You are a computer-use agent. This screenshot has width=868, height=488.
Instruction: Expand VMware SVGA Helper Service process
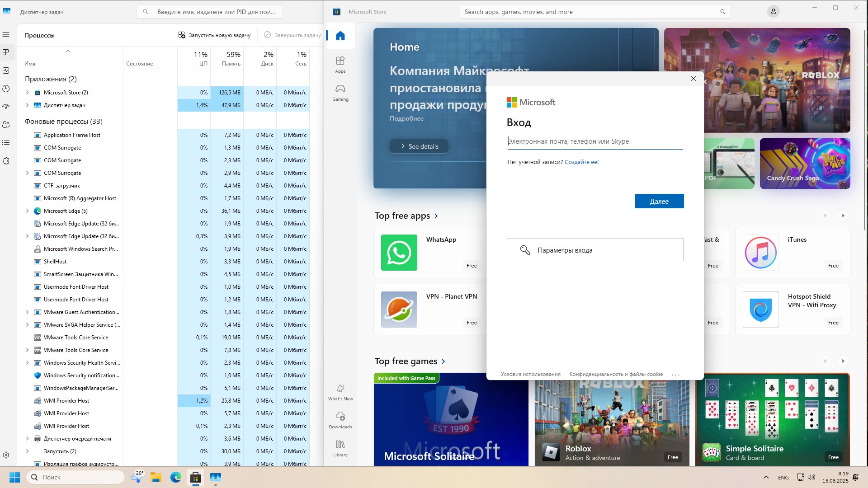[27, 324]
